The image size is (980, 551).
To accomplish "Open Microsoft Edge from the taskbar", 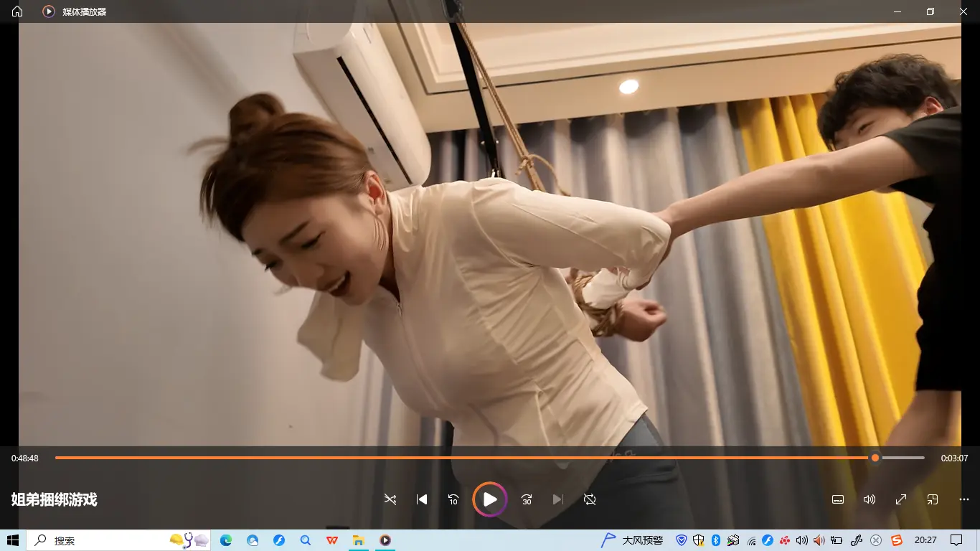I will (226, 540).
